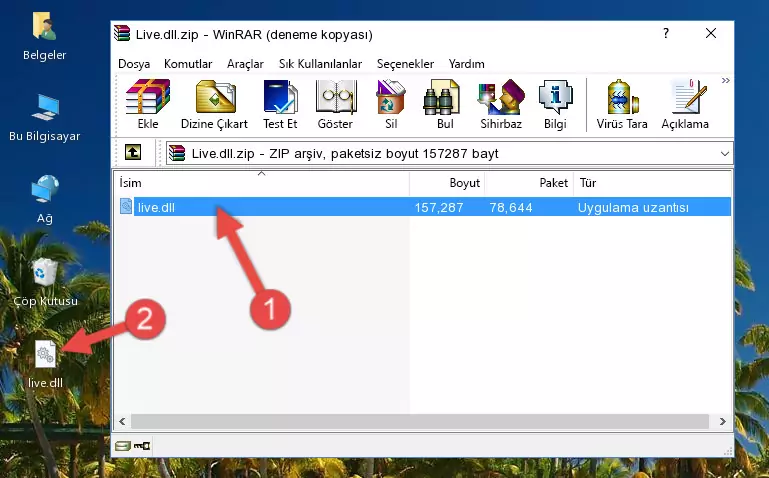The height and width of the screenshot is (478, 769).
Task: Go up one folder level
Action: pyautogui.click(x=133, y=152)
